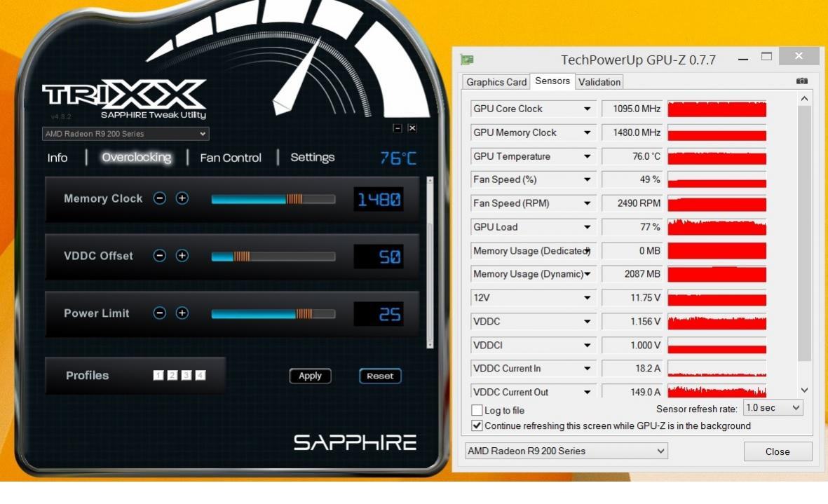Select profile slot 4 in TRIXX
The width and height of the screenshot is (828, 504).
(200, 375)
